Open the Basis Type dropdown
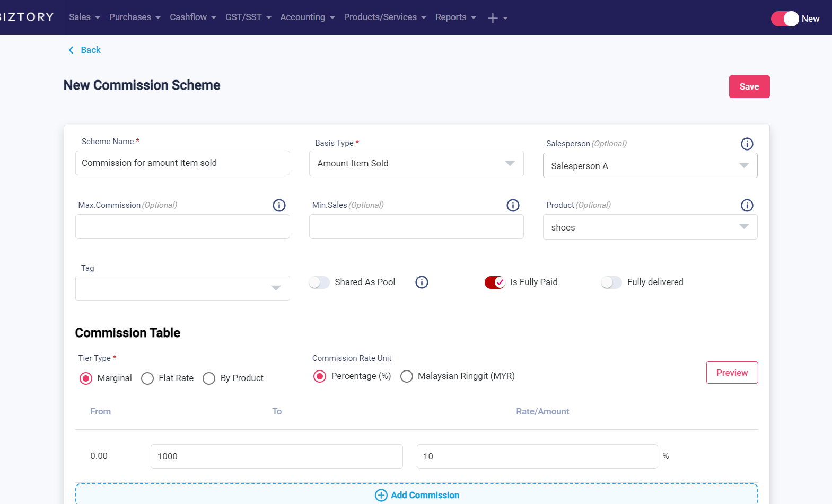Screen dimensions: 832x504 416,163
